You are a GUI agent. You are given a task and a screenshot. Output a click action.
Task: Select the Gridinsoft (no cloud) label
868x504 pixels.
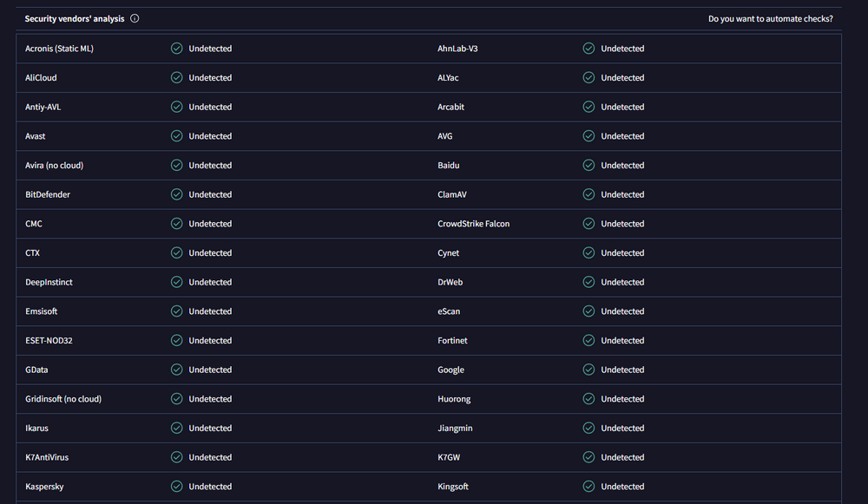(x=63, y=399)
